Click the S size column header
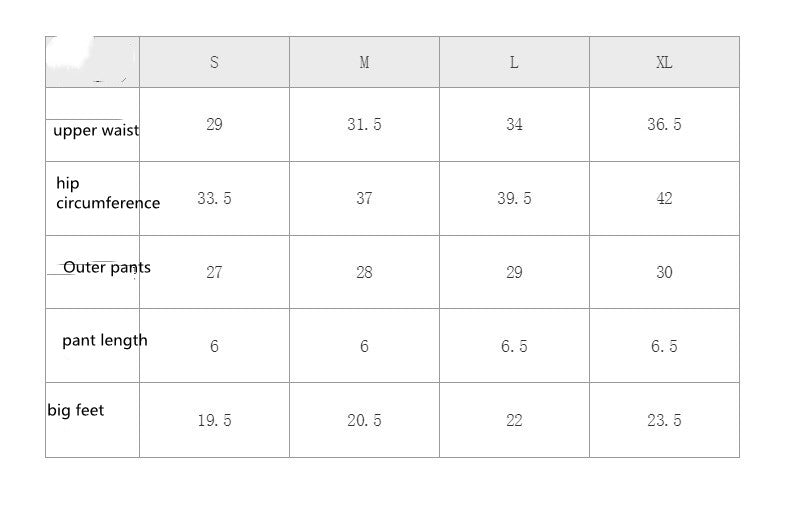 click(214, 62)
